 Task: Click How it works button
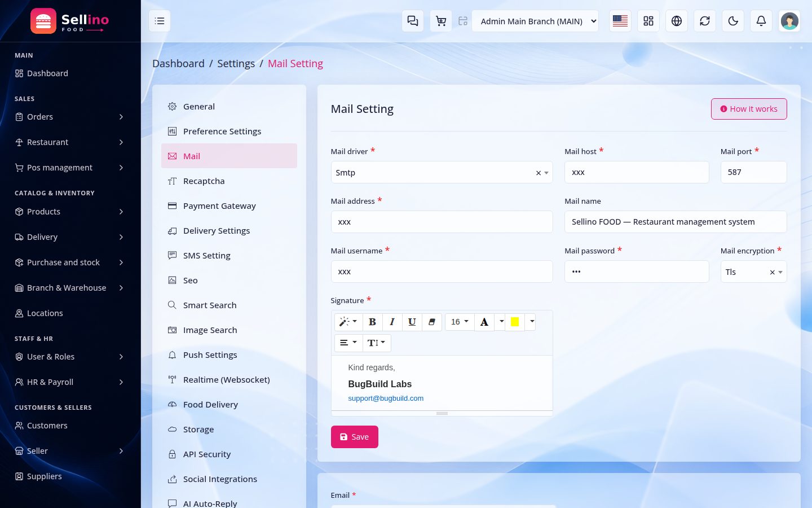(749, 109)
